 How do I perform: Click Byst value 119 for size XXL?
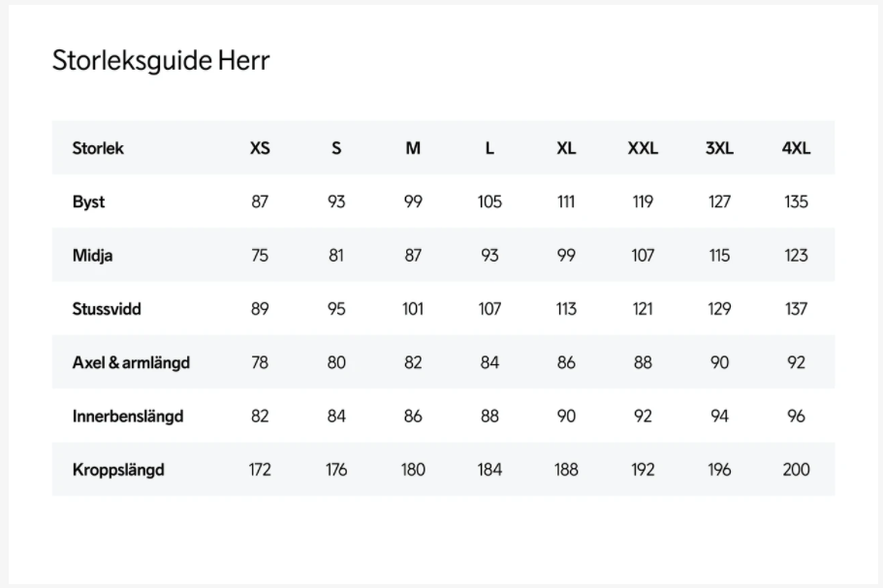(643, 202)
